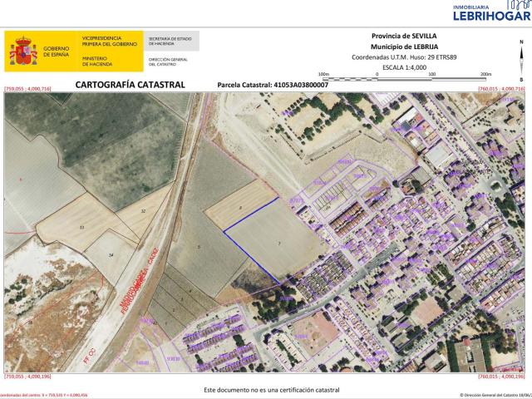Click parcel 34 on the map
532x399 pixels.
(111, 255)
